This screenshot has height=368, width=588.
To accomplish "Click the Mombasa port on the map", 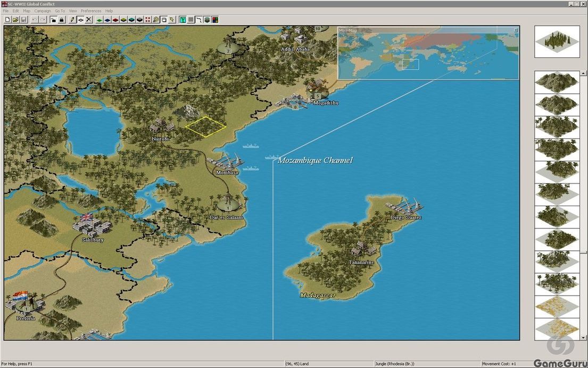I will tap(226, 161).
